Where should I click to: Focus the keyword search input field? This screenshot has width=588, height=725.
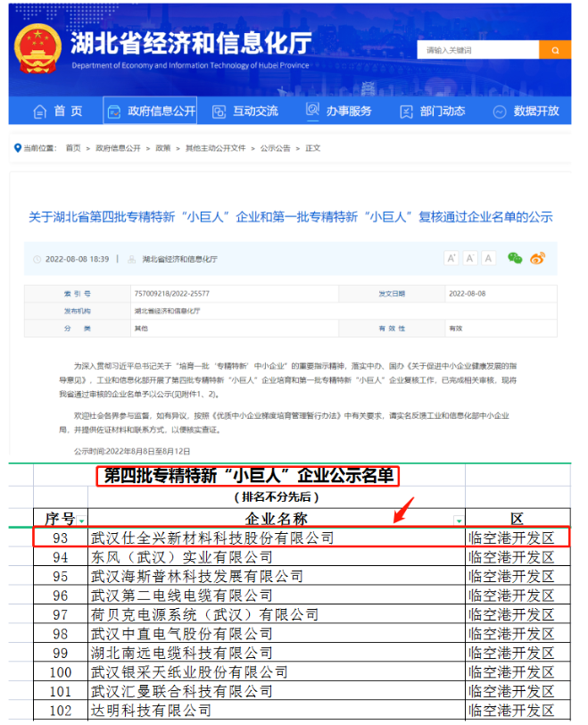tap(478, 50)
